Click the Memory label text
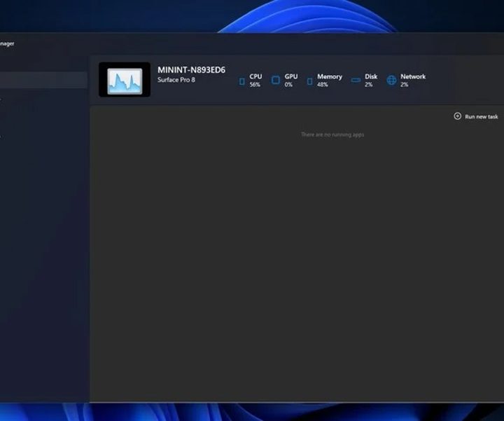The height and width of the screenshot is (421, 504). pos(330,76)
